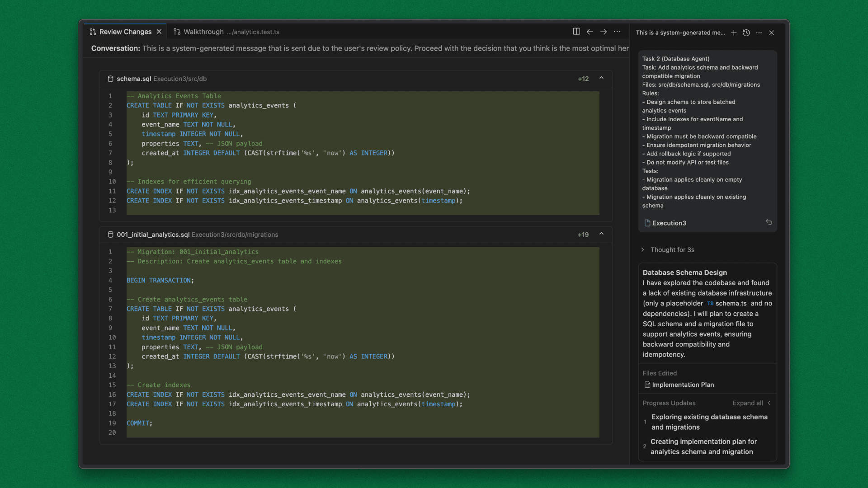Select progress step Exploring existing database schema

(x=709, y=422)
